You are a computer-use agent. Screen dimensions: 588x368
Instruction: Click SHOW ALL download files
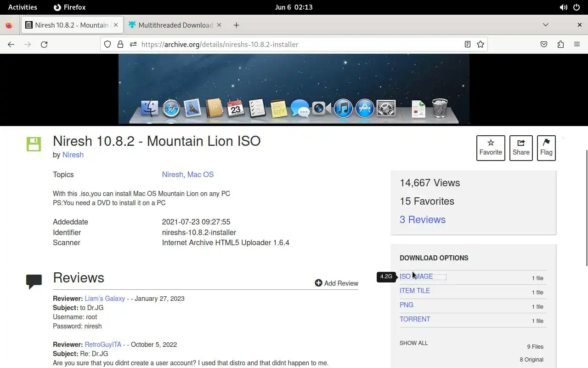click(413, 343)
